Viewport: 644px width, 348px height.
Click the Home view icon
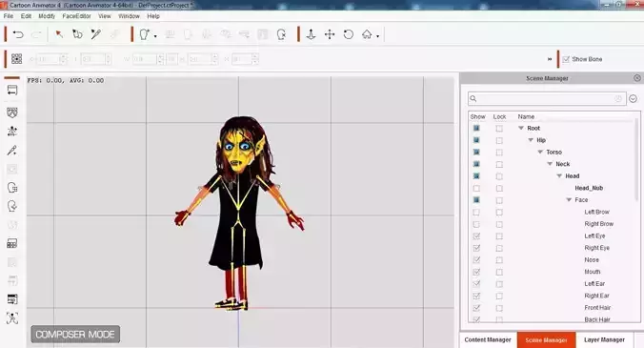point(367,34)
